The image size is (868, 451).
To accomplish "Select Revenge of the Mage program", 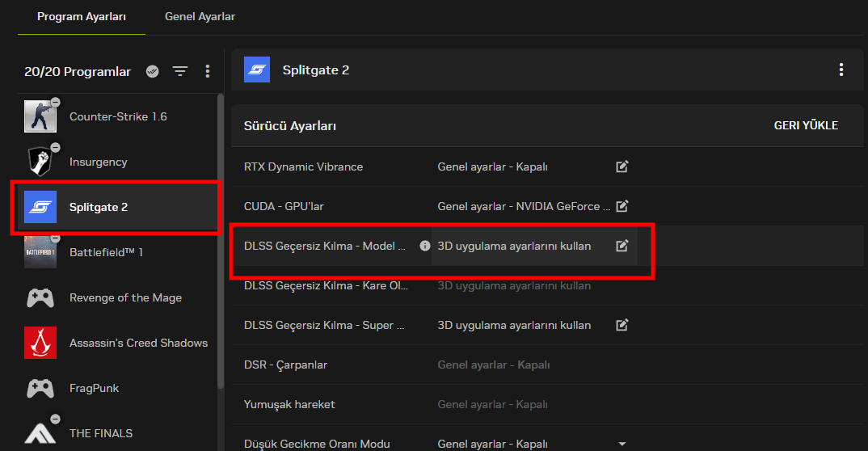I will pyautogui.click(x=117, y=297).
